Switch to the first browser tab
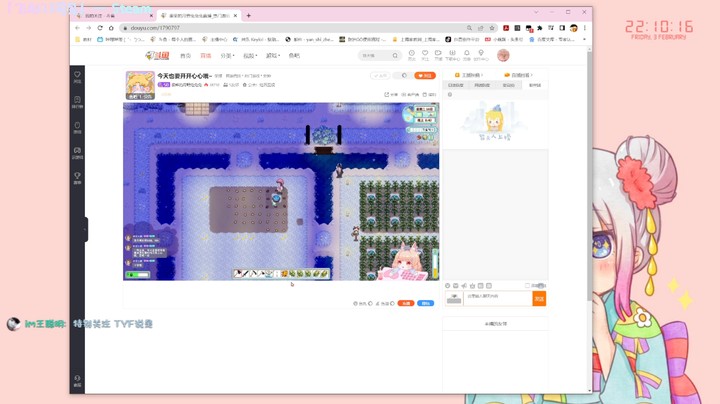 [x=112, y=16]
